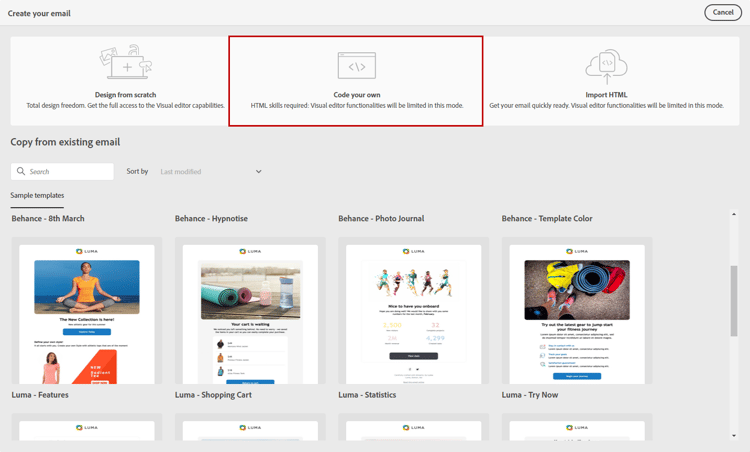Switch to the Sample templates tab
Screen dimensions: 750x452
click(37, 195)
